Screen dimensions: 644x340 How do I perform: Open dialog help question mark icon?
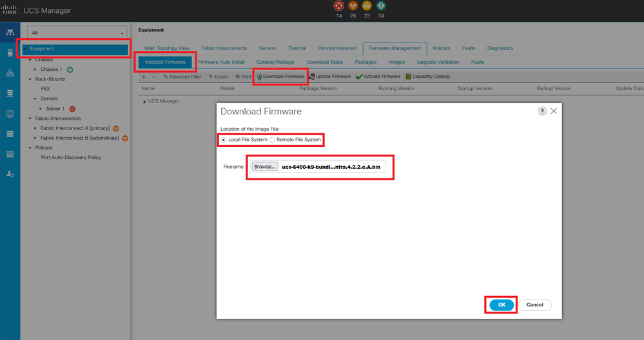tap(542, 111)
